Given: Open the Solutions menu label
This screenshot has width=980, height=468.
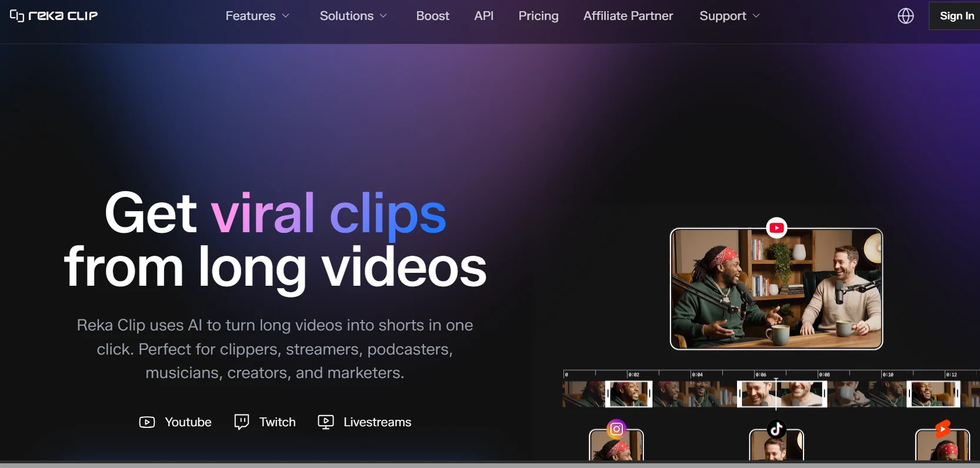Looking at the screenshot, I should point(346,16).
